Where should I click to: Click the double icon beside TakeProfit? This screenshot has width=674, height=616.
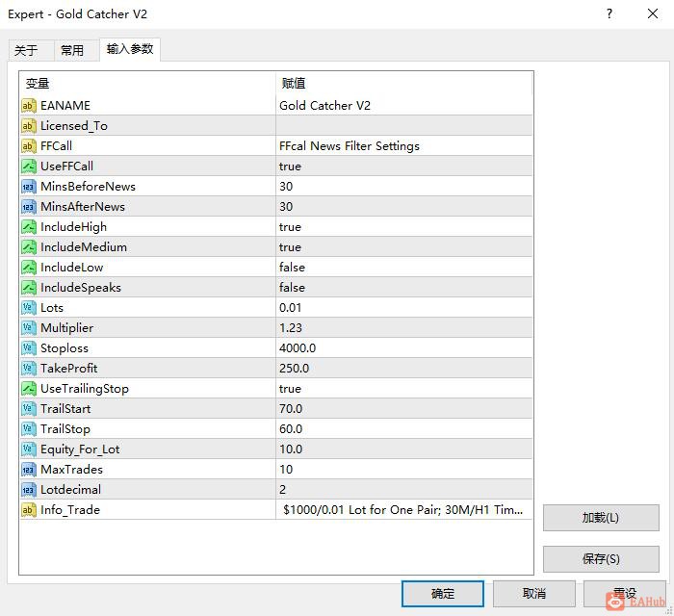28,368
